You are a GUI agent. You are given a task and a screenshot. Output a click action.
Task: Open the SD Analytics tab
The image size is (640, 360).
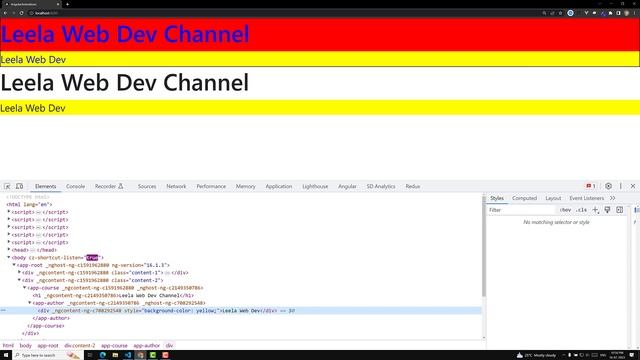pyautogui.click(x=381, y=186)
